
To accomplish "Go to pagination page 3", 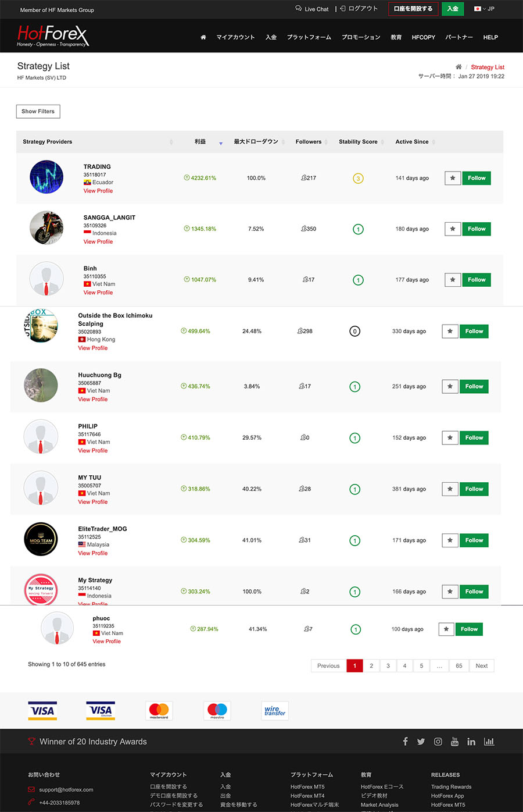I will tap(388, 666).
